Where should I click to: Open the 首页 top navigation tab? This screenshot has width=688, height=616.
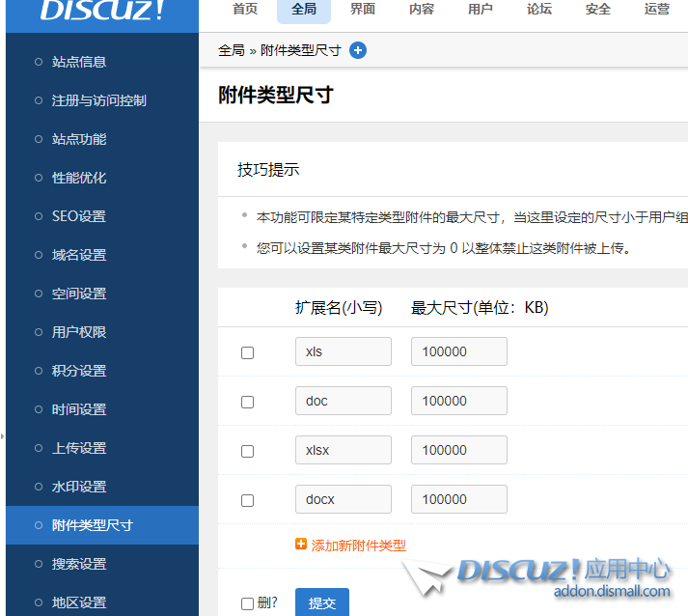click(x=245, y=10)
